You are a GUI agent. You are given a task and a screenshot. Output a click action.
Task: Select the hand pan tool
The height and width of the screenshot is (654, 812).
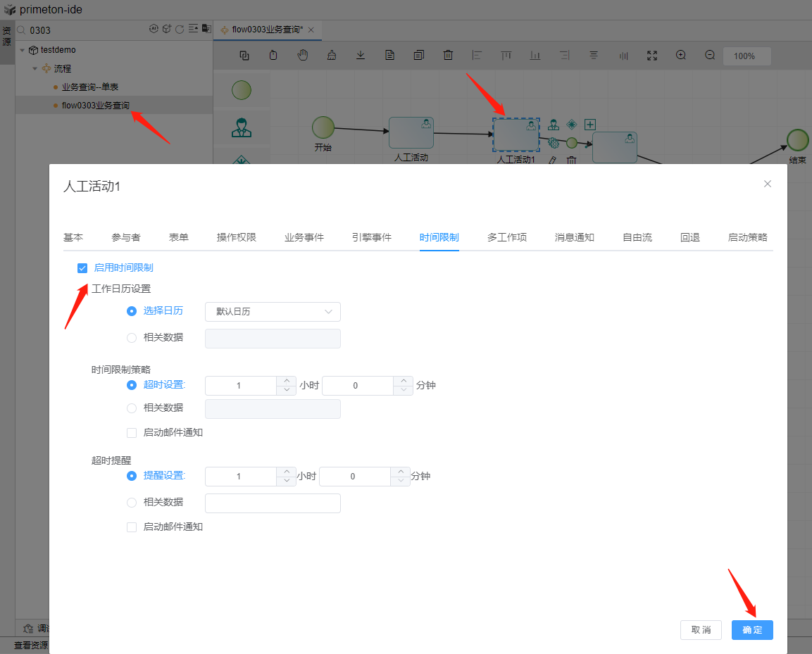303,56
